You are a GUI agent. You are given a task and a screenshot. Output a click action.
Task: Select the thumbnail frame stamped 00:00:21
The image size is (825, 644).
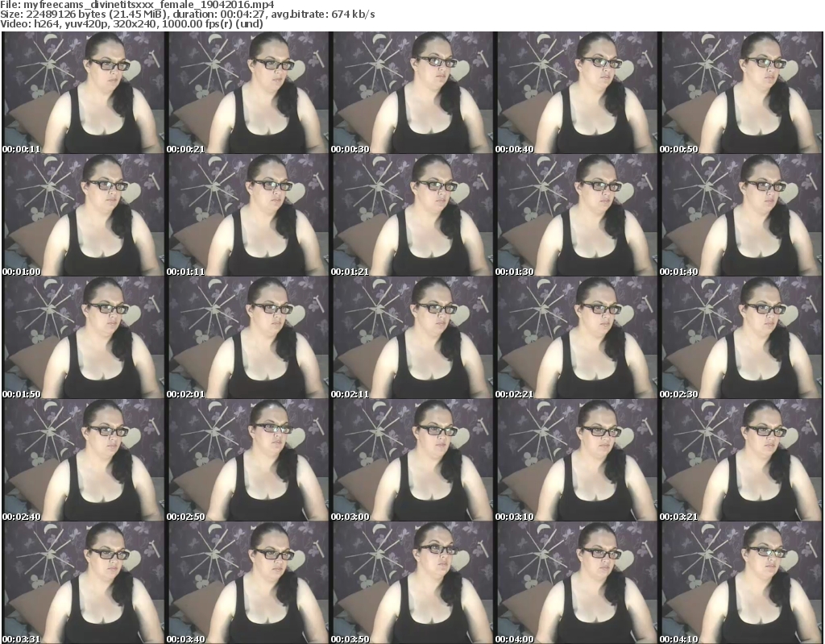coord(247,93)
